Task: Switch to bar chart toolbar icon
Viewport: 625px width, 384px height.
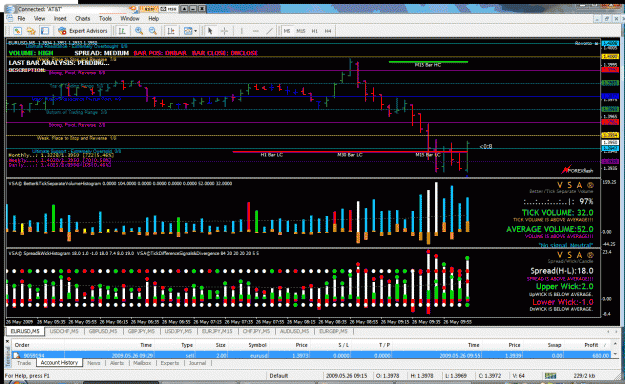Action: pos(122,31)
